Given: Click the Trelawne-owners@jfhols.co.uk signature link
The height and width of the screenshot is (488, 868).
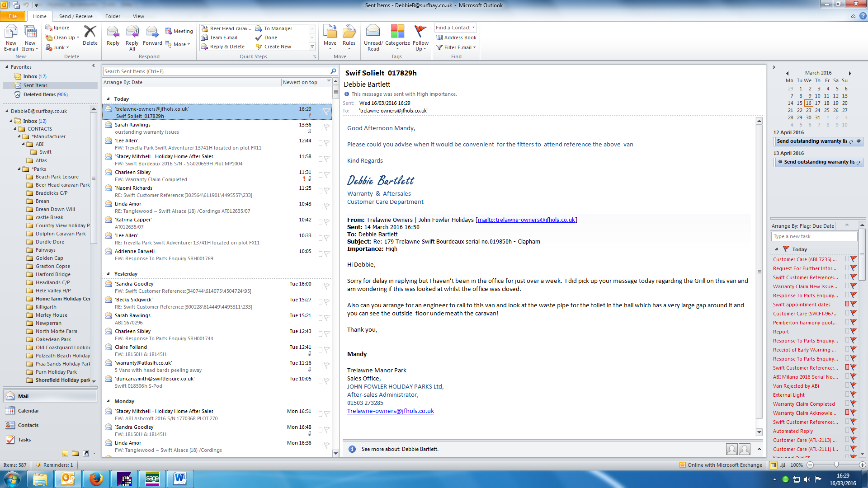Looking at the screenshot, I should point(390,411).
